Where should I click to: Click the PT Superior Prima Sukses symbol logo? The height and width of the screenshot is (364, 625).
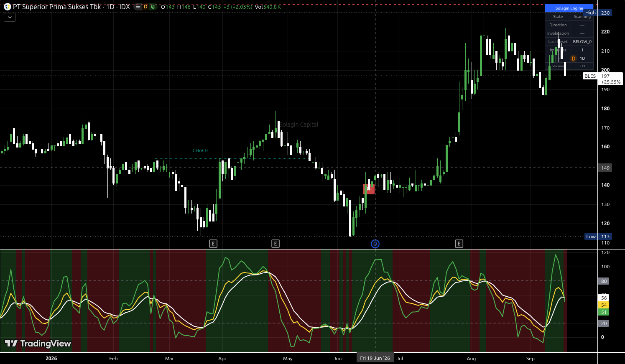(x=8, y=7)
